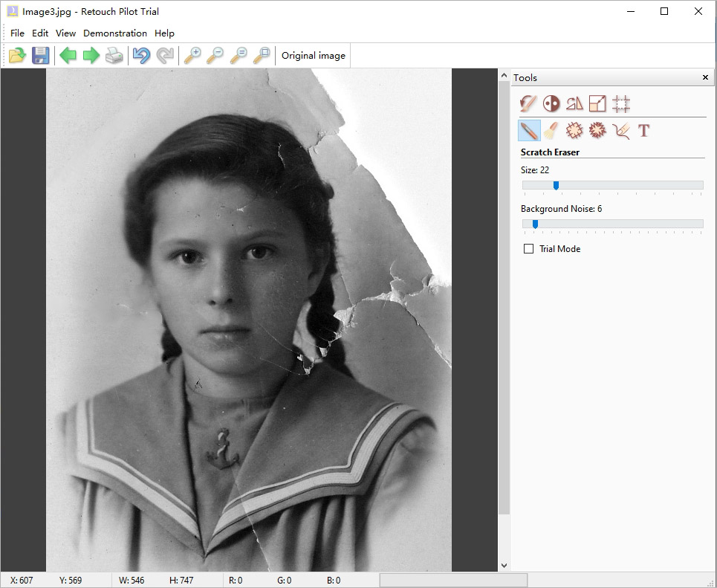Click the vertical scrollbar down arrow
The height and width of the screenshot is (588, 717).
[x=505, y=566]
